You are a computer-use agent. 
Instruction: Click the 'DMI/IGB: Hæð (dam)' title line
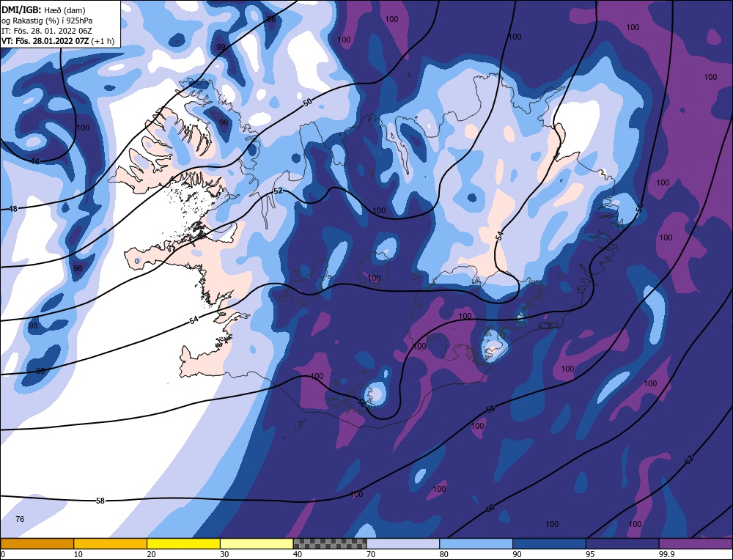pos(43,10)
